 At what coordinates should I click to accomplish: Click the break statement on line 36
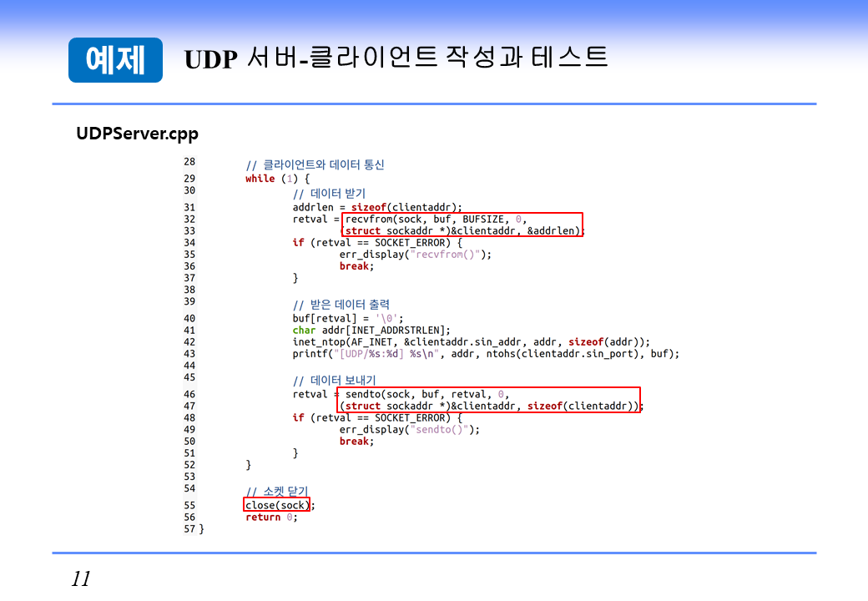click(356, 266)
